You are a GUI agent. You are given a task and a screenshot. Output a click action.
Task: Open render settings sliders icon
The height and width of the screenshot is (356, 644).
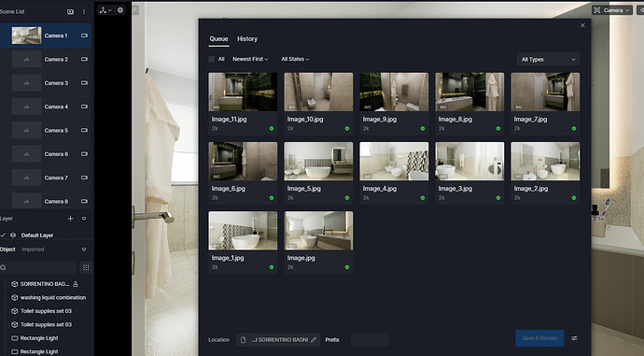pos(574,338)
